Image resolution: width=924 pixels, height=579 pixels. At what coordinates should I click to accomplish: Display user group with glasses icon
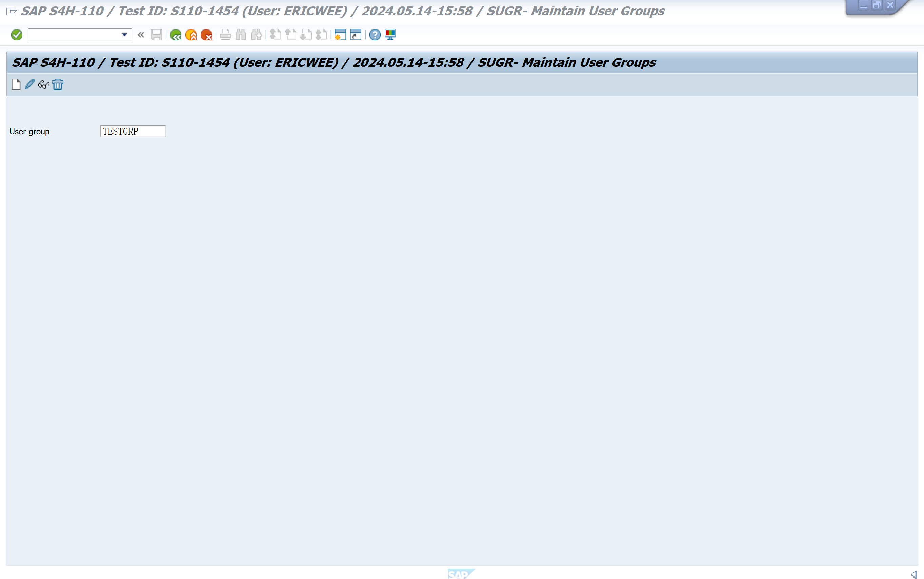44,84
